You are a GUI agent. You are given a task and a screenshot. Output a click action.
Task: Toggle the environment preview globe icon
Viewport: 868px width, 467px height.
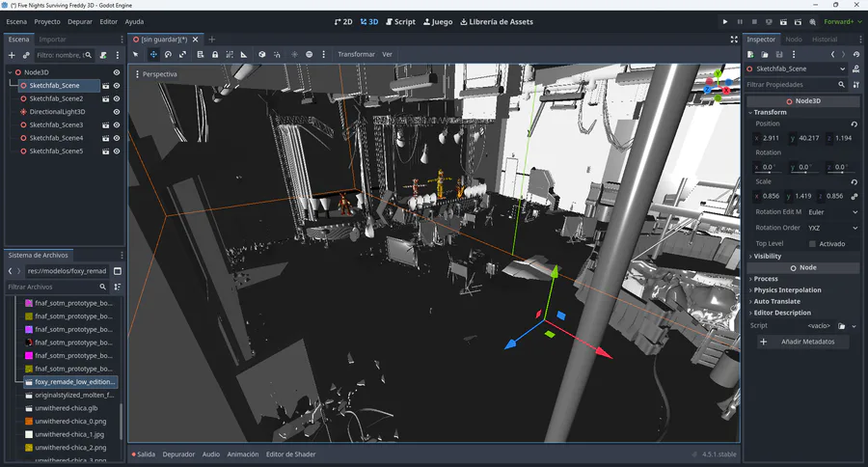pos(309,54)
